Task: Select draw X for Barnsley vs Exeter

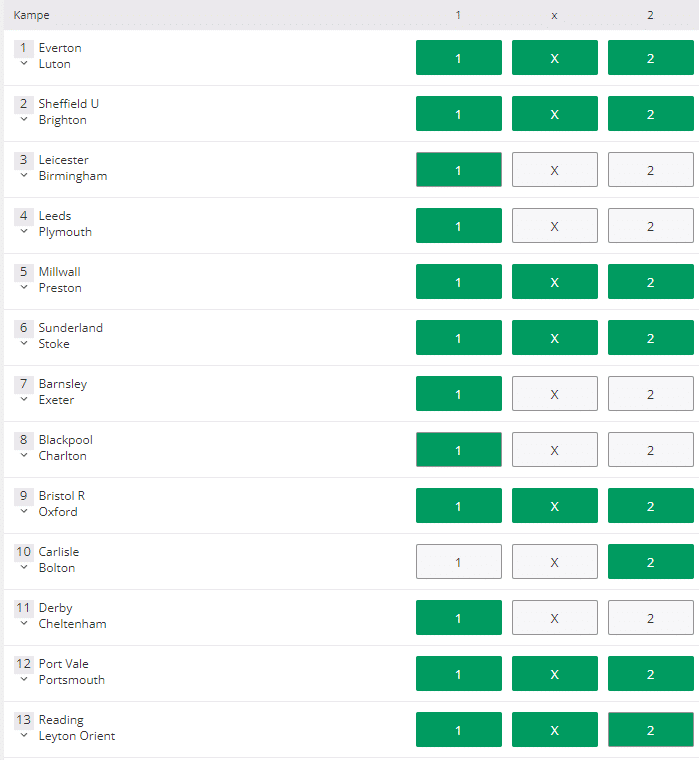Action: pos(555,394)
